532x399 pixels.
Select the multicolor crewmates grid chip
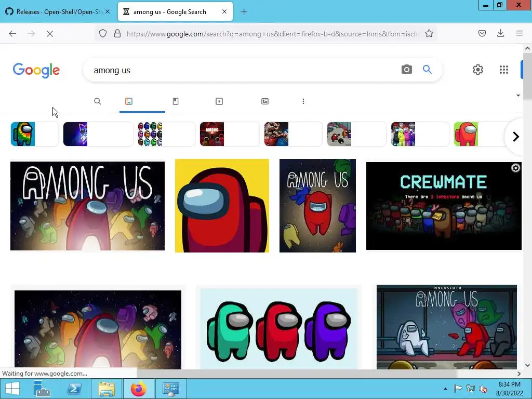[x=166, y=134]
